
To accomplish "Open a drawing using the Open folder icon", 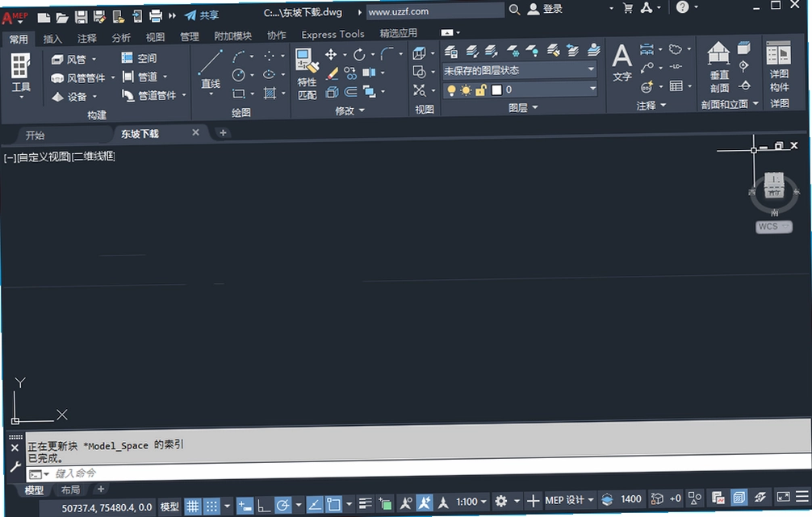I will coord(62,18).
